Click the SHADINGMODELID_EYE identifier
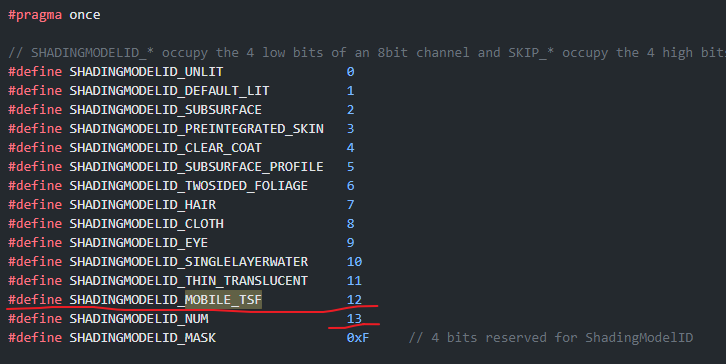 [138, 243]
